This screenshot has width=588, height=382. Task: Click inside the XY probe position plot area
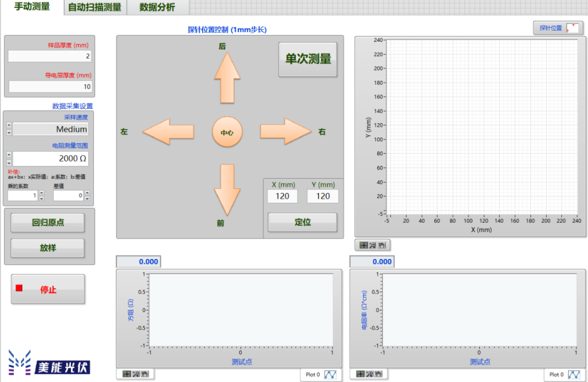point(482,127)
